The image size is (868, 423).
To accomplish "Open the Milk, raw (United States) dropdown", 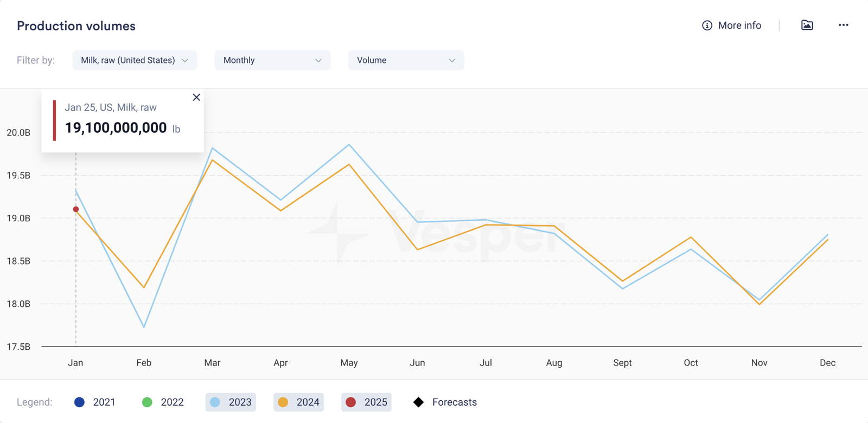I will click(x=135, y=60).
